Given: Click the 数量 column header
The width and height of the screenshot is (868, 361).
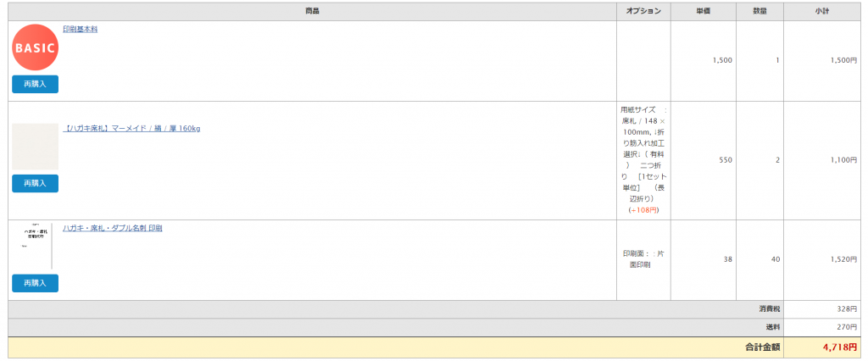Looking at the screenshot, I should point(760,12).
